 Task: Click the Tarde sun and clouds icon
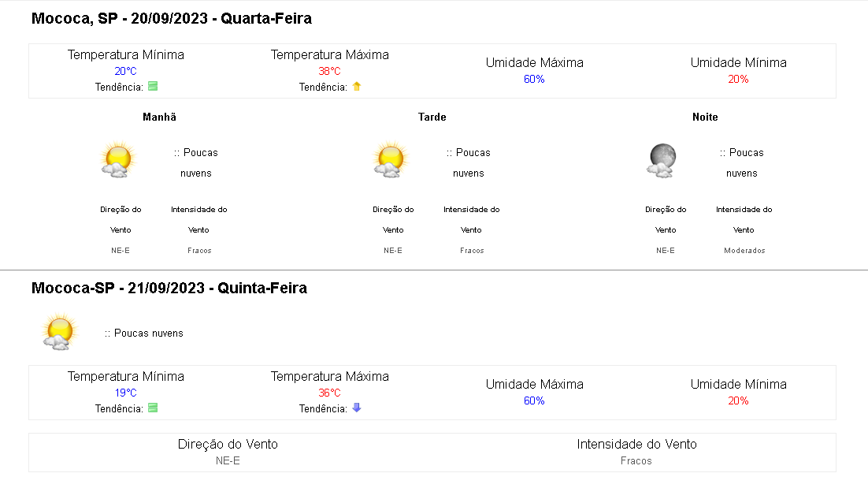pyautogui.click(x=389, y=160)
